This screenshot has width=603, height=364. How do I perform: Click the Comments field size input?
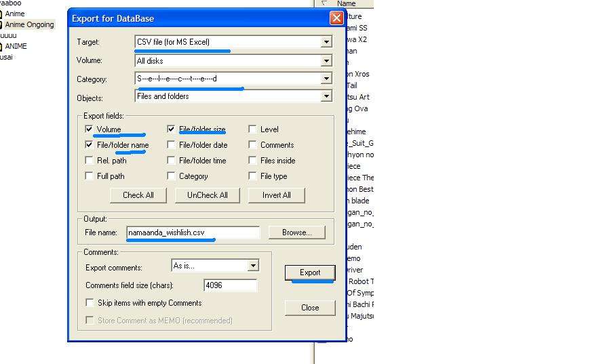pos(231,285)
